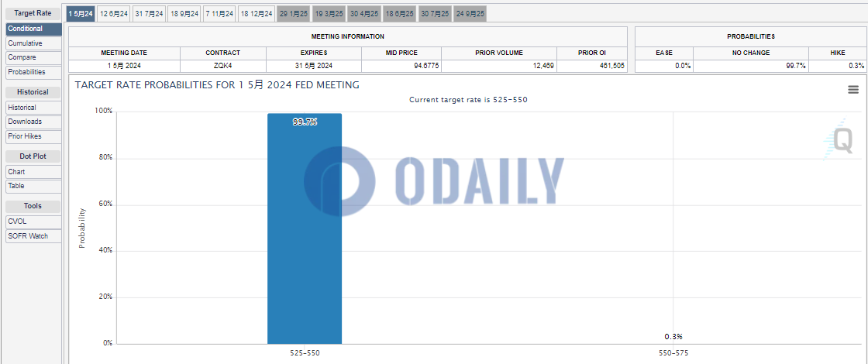The height and width of the screenshot is (364, 868).
Task: Click the EASE column header
Action: click(x=663, y=53)
